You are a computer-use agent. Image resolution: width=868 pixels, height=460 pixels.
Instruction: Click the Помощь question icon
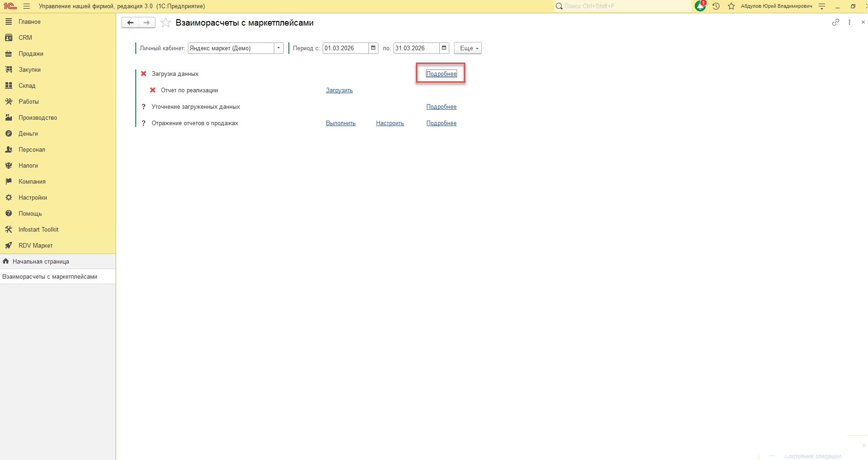point(9,213)
